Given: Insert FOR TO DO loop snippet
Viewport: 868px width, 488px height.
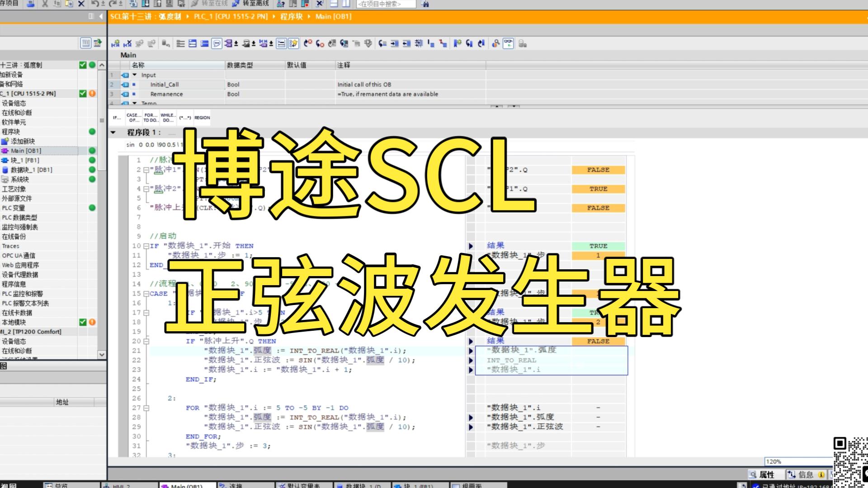Looking at the screenshot, I should tap(151, 117).
